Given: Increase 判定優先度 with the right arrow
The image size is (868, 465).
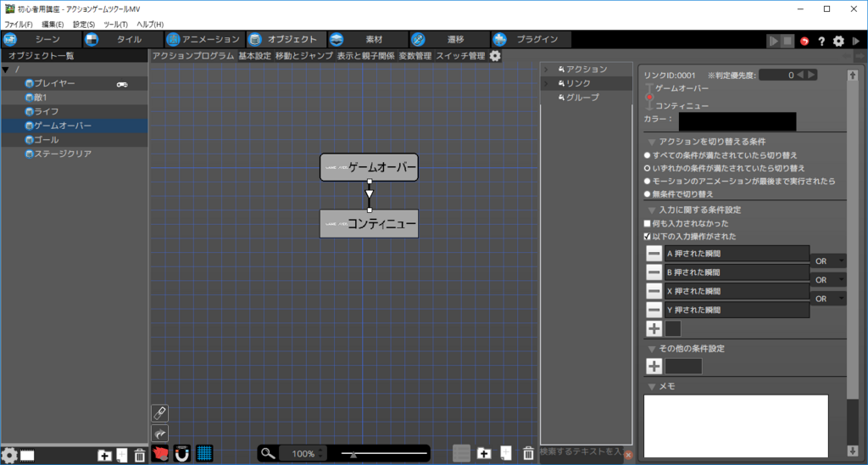Looking at the screenshot, I should [811, 75].
